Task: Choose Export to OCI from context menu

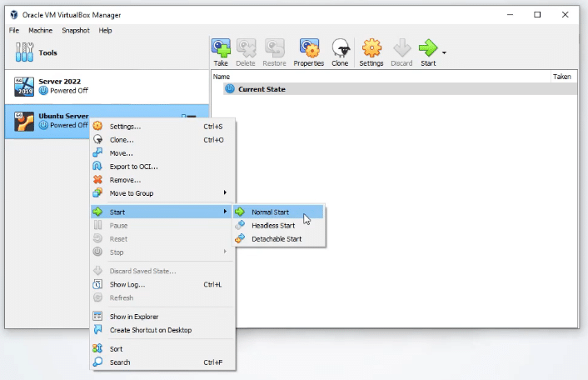Action: click(133, 167)
